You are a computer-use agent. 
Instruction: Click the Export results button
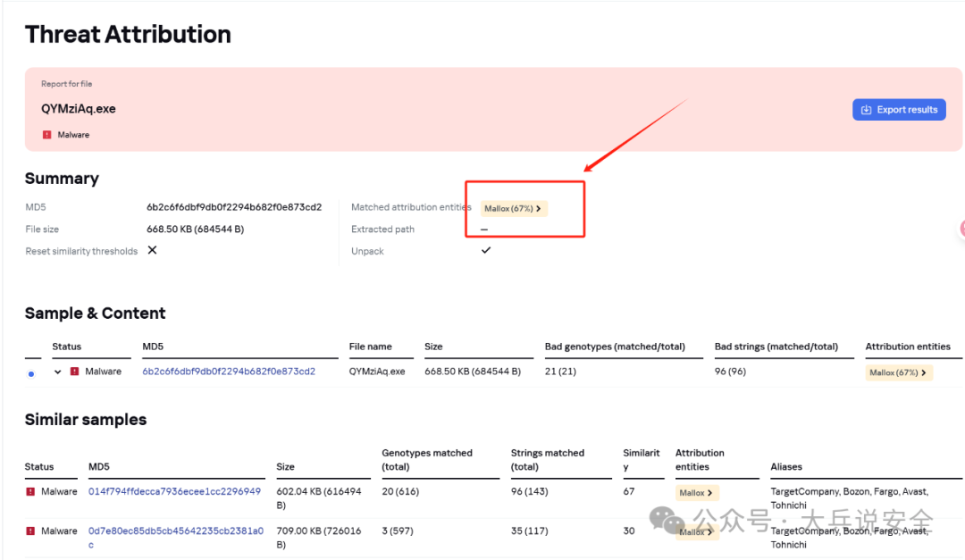coord(898,110)
